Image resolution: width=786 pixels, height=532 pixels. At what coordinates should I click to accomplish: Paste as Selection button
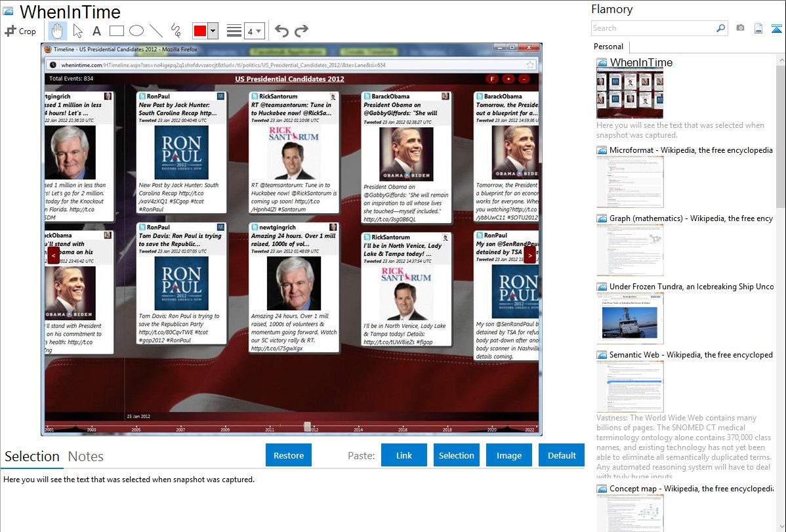pyautogui.click(x=456, y=455)
